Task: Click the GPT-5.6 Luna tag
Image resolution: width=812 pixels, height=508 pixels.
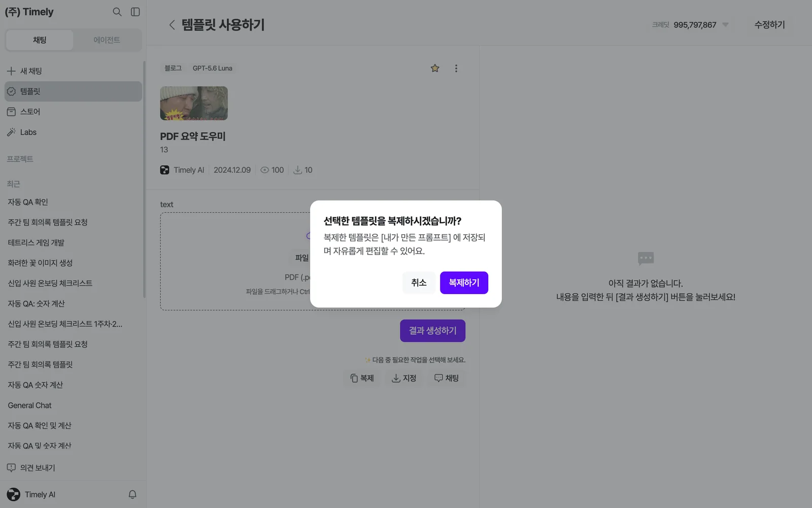Action: 213,68
